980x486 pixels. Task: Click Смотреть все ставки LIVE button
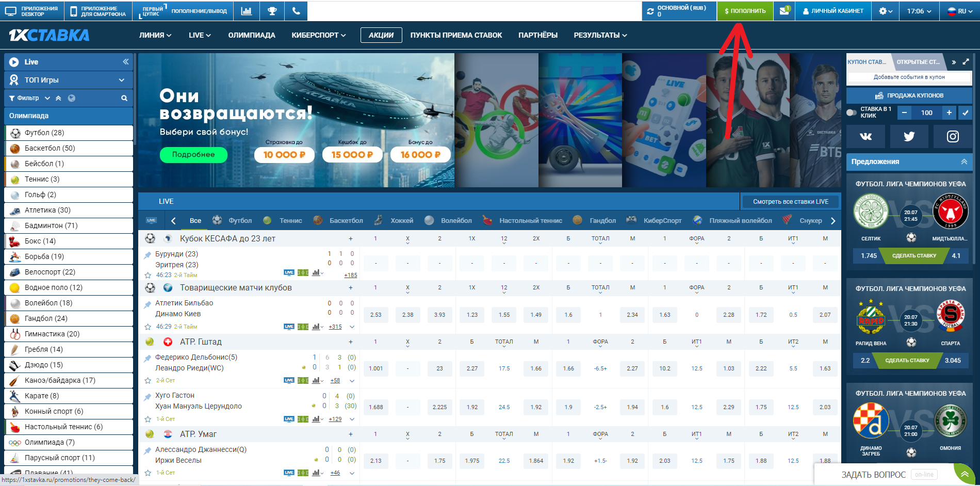[790, 202]
